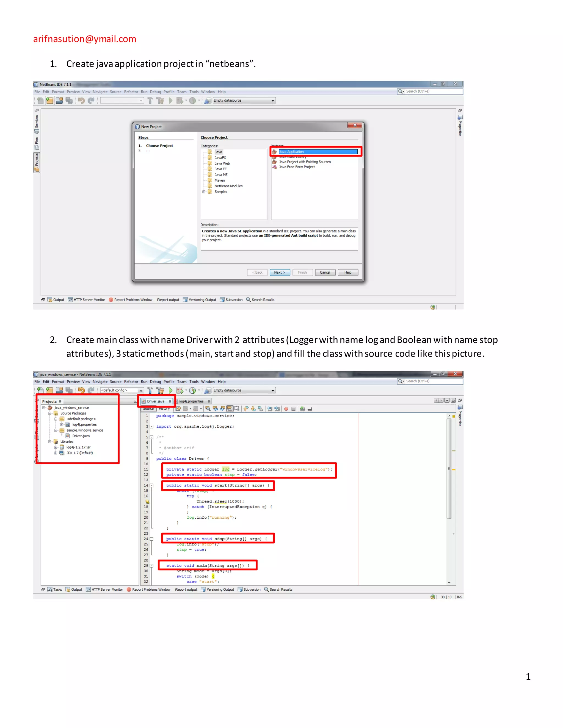Close the Driver.java tab via its x
Screen dimensions: 563x728
[170, 402]
